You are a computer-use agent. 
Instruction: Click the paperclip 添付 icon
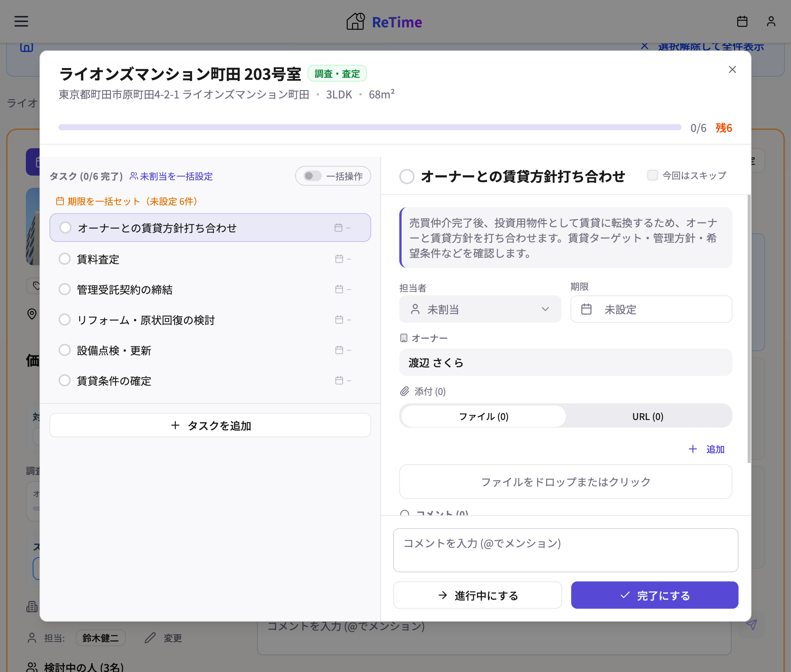point(405,391)
